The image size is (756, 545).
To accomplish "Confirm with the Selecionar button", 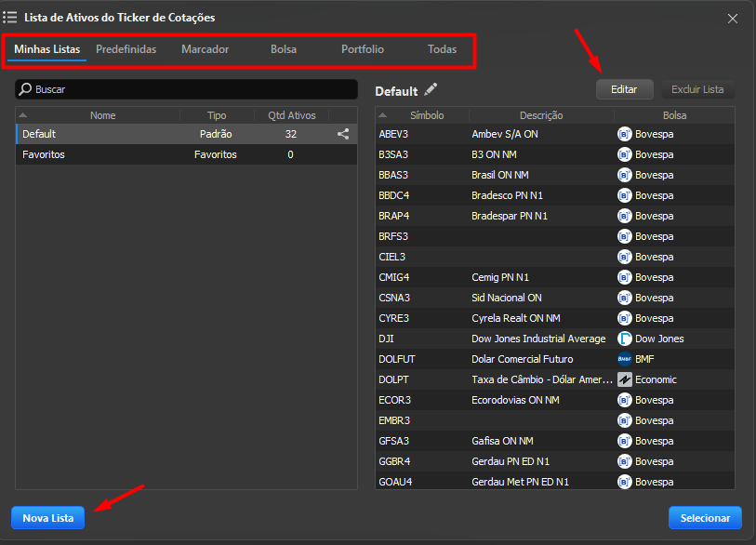I will [705, 518].
